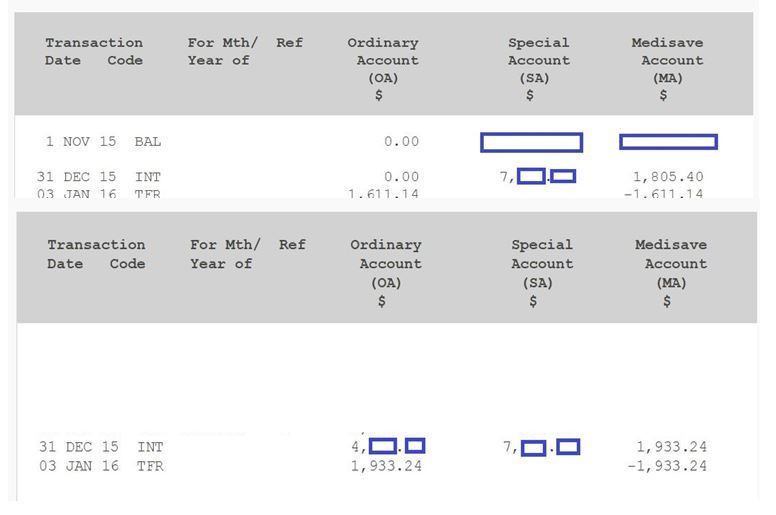Select the lower table's Ordinary Account (OA) header
This screenshot has height=515, width=776.
(386, 272)
